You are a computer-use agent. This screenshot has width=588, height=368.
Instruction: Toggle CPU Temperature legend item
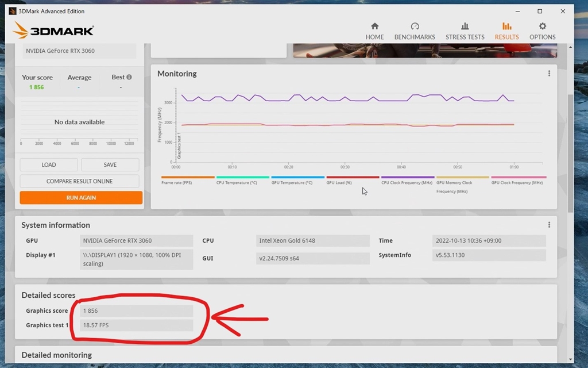[x=243, y=180]
